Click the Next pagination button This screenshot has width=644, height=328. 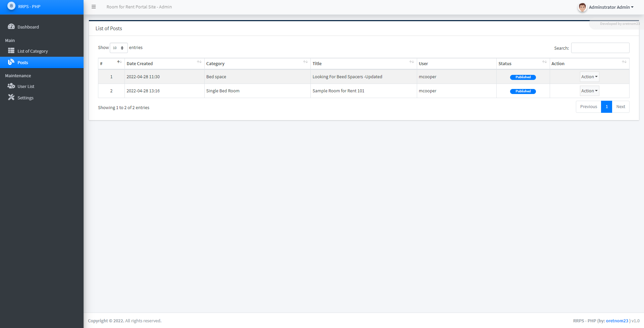(620, 106)
